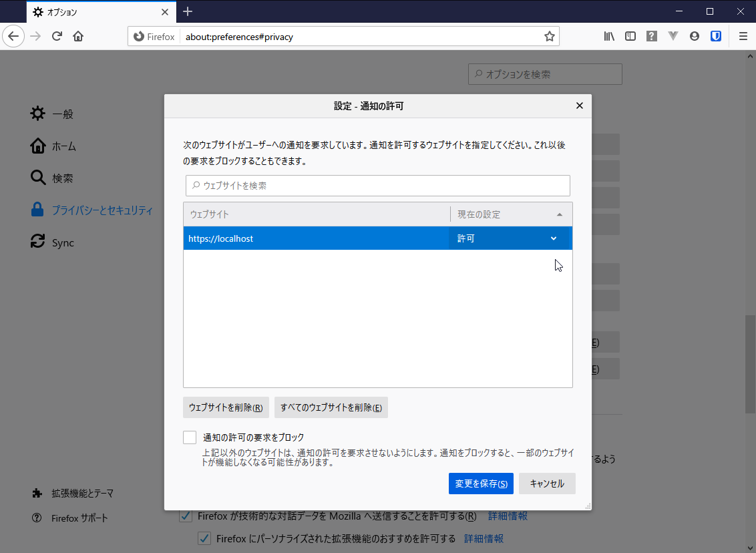Image resolution: width=756 pixels, height=553 pixels.
Task: Uncheck パーソナライズされた拡張機能のおすすめ checkbox
Action: coord(204,538)
